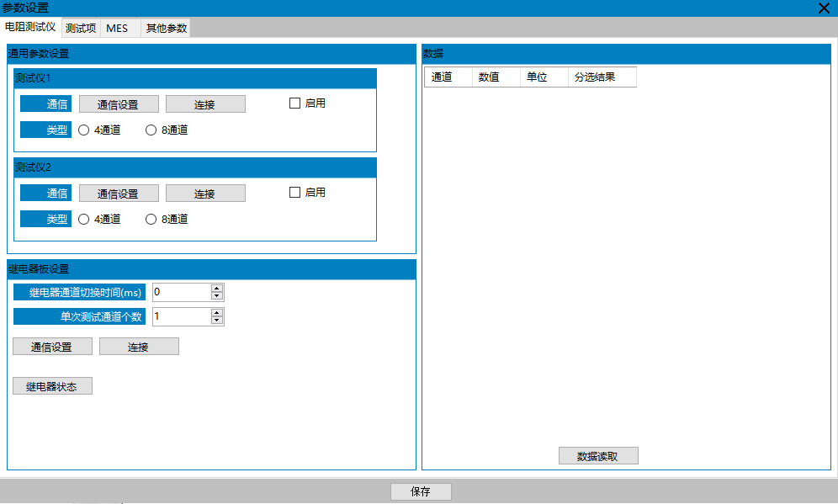Image resolution: width=838 pixels, height=504 pixels.
Task: Click the 单次测试通道个数 input field
Action: (x=182, y=317)
